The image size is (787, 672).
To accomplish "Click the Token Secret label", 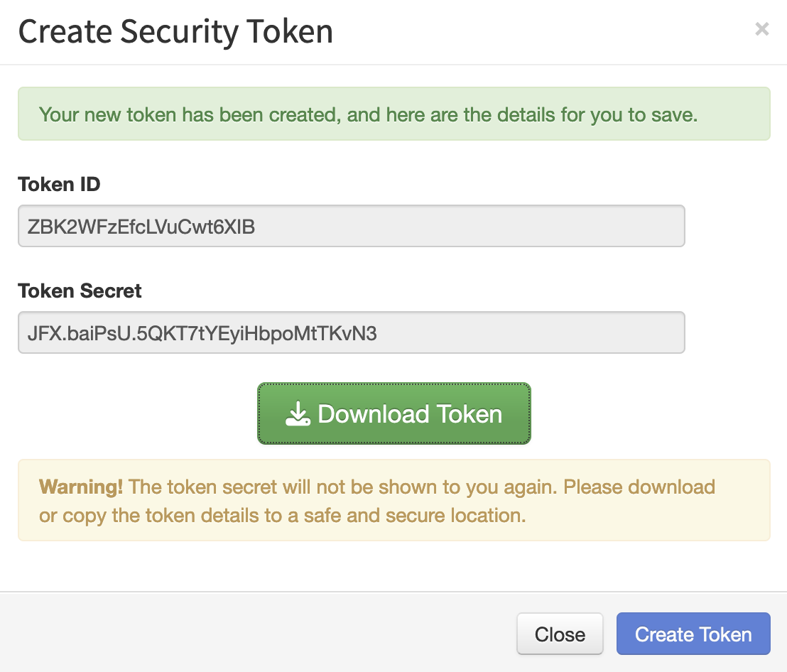I will click(x=80, y=291).
